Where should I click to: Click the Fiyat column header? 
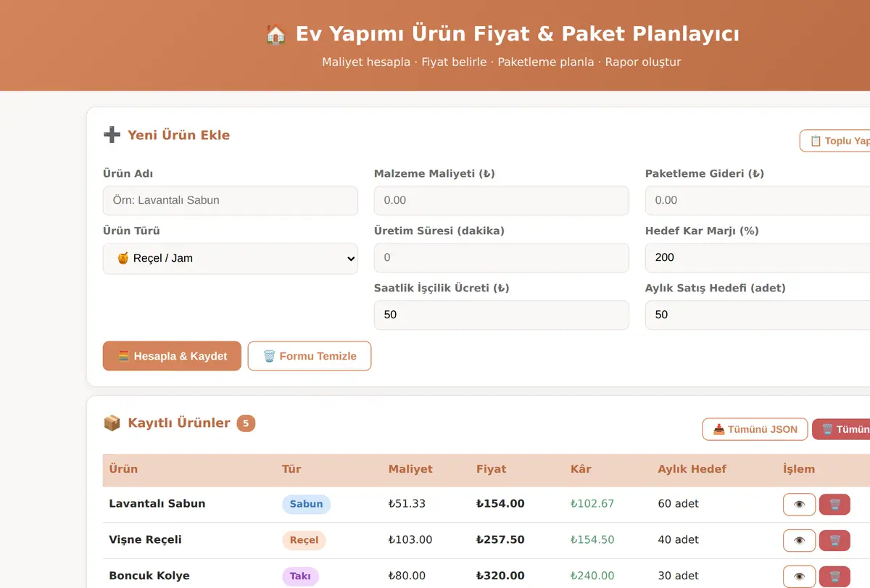491,469
